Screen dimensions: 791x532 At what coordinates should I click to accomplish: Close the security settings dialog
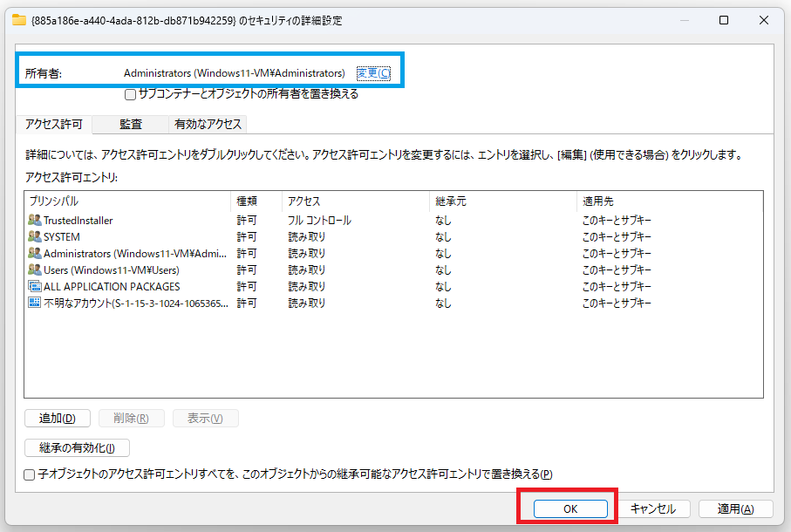pos(764,20)
